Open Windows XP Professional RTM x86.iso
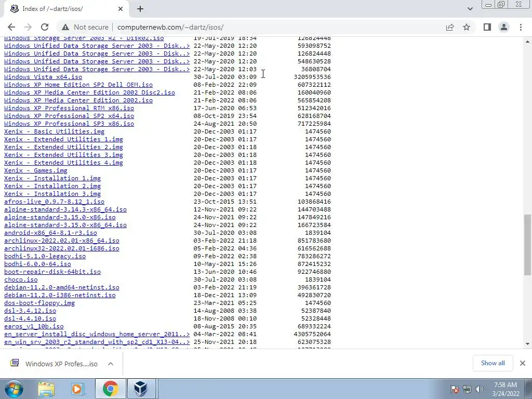Screen dimensions: 532x399 (x=69, y=108)
